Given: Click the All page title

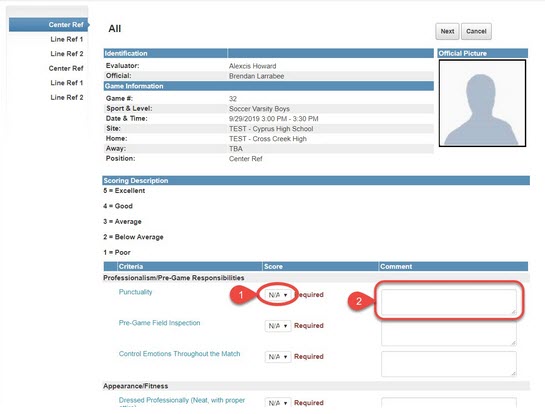Looking at the screenshot, I should 115,29.
